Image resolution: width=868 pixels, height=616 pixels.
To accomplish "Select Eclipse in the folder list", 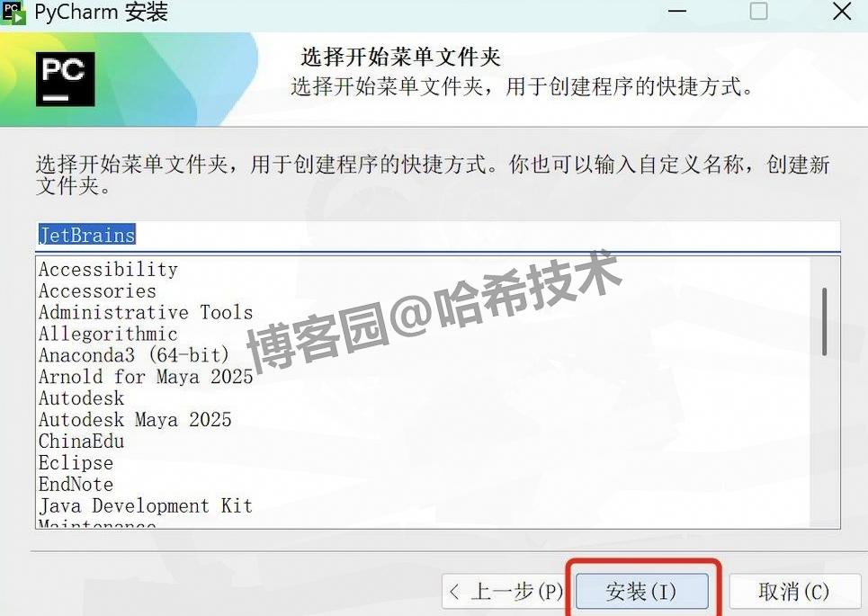I will (x=76, y=463).
